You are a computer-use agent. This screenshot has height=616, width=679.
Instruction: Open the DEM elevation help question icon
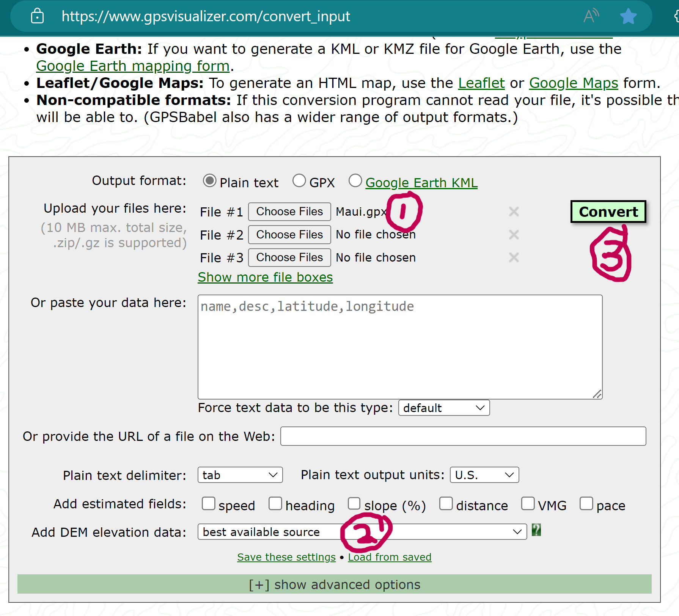tap(536, 530)
